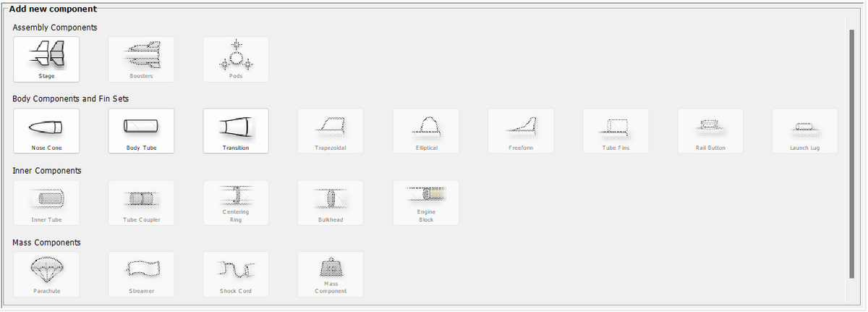Add a Nose Cone component
868x312 pixels.
pos(46,131)
